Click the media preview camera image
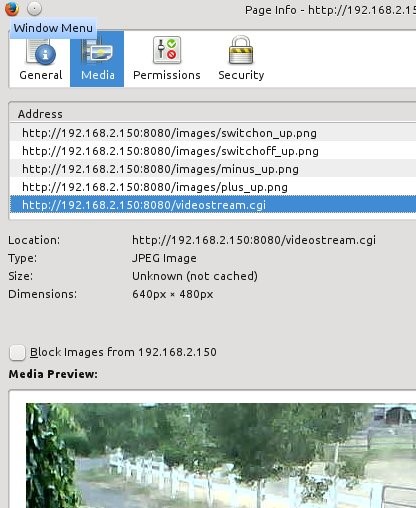 [x=221, y=455]
